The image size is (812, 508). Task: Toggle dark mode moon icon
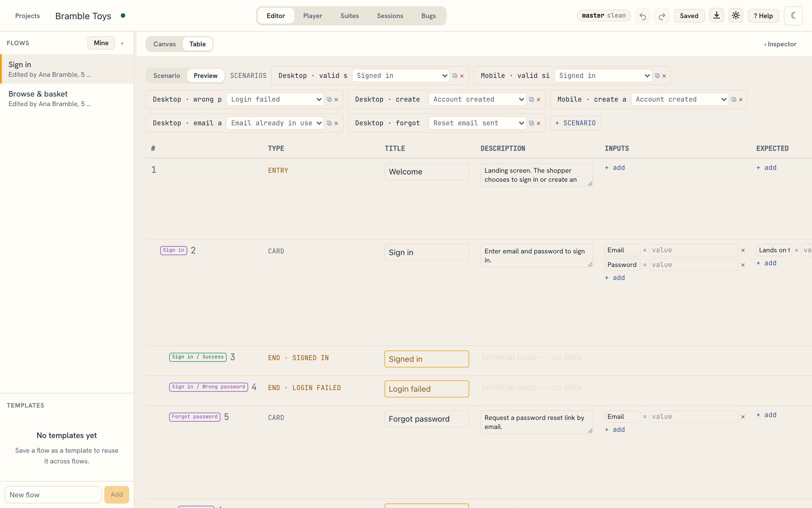tap(793, 16)
